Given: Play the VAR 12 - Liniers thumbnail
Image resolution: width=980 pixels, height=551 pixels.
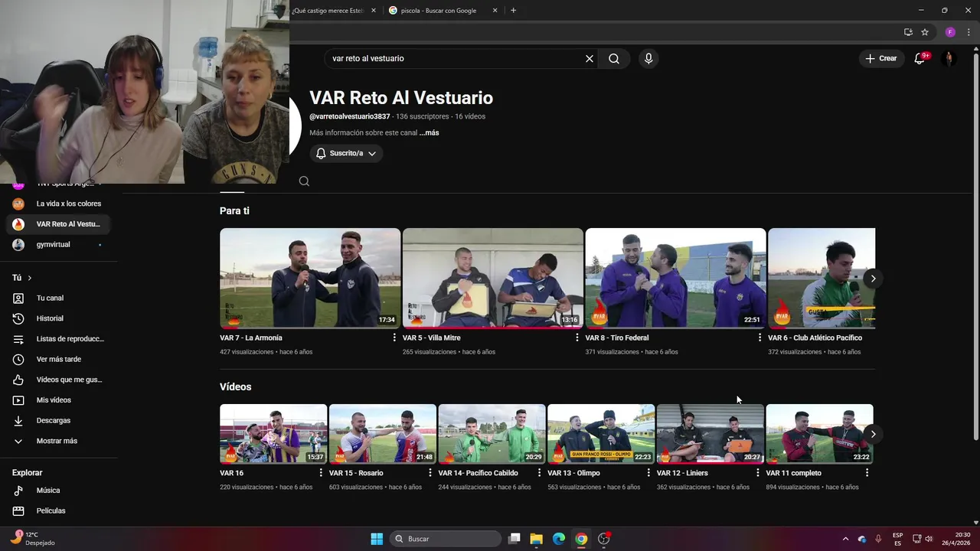Looking at the screenshot, I should pos(710,434).
